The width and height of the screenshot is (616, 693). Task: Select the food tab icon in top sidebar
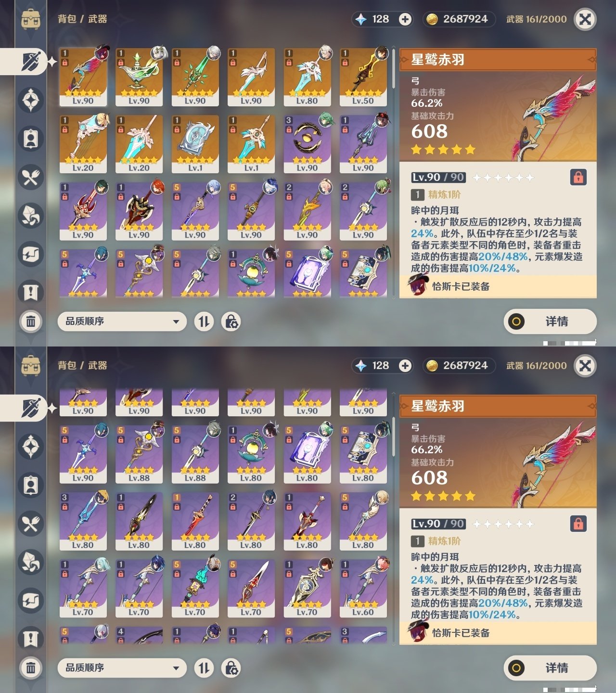click(31, 177)
